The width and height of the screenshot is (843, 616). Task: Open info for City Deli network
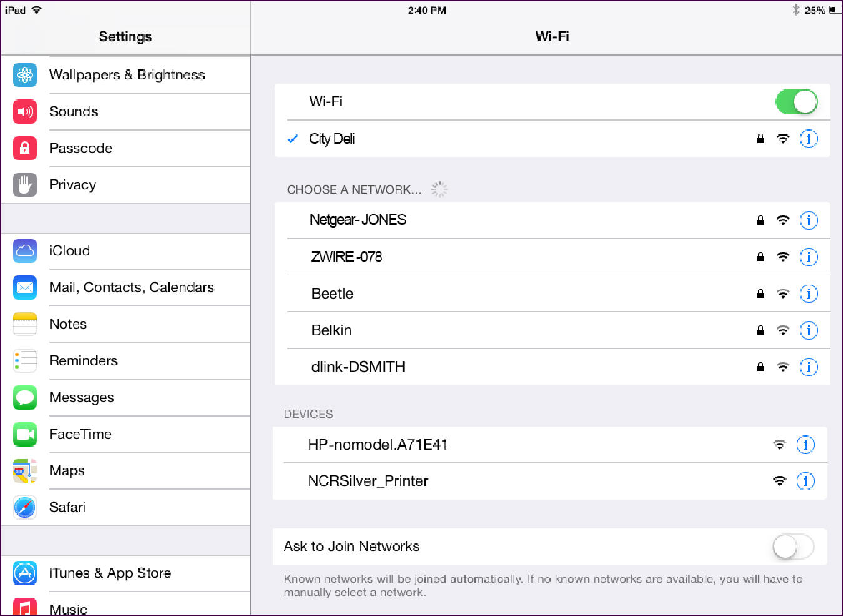[x=809, y=139]
